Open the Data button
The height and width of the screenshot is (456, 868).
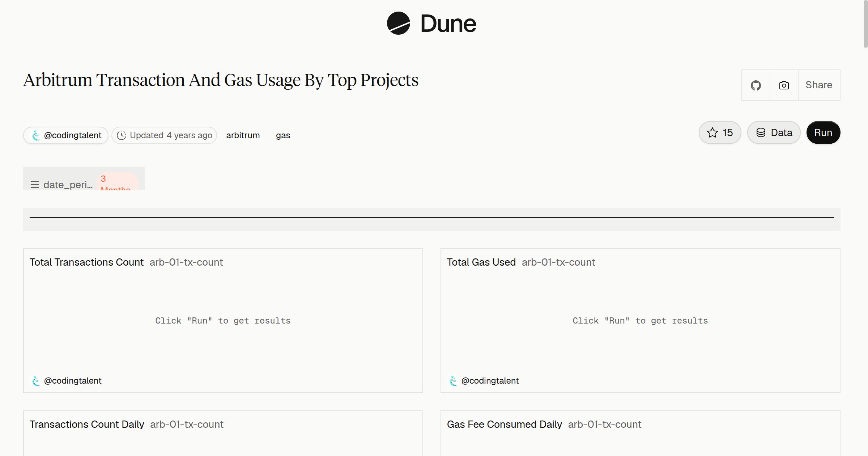coord(774,132)
